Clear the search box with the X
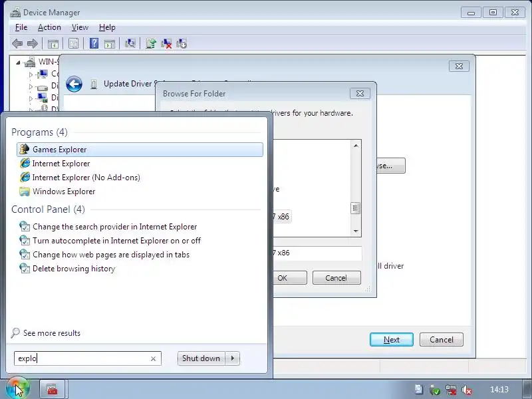532x399 pixels. click(x=153, y=358)
